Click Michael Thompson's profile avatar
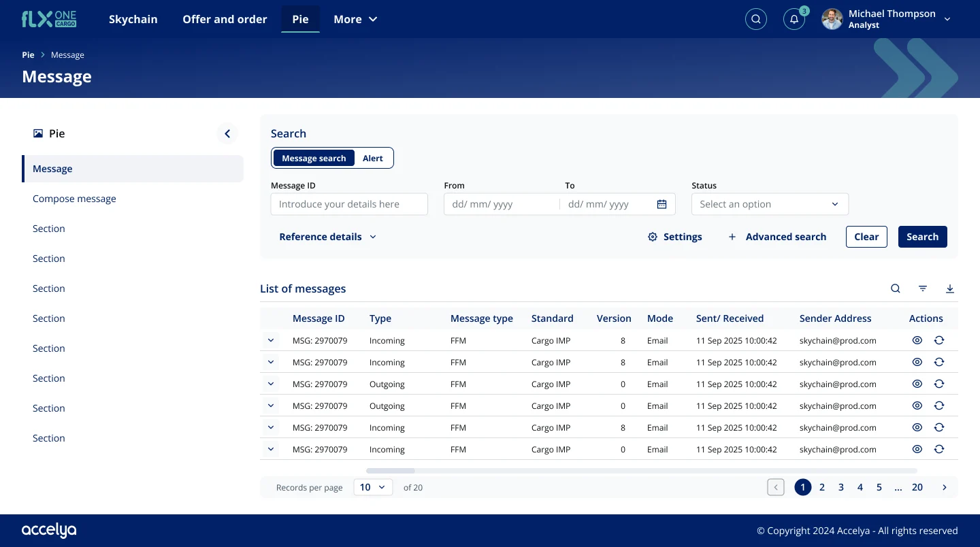The image size is (980, 547). [832, 19]
